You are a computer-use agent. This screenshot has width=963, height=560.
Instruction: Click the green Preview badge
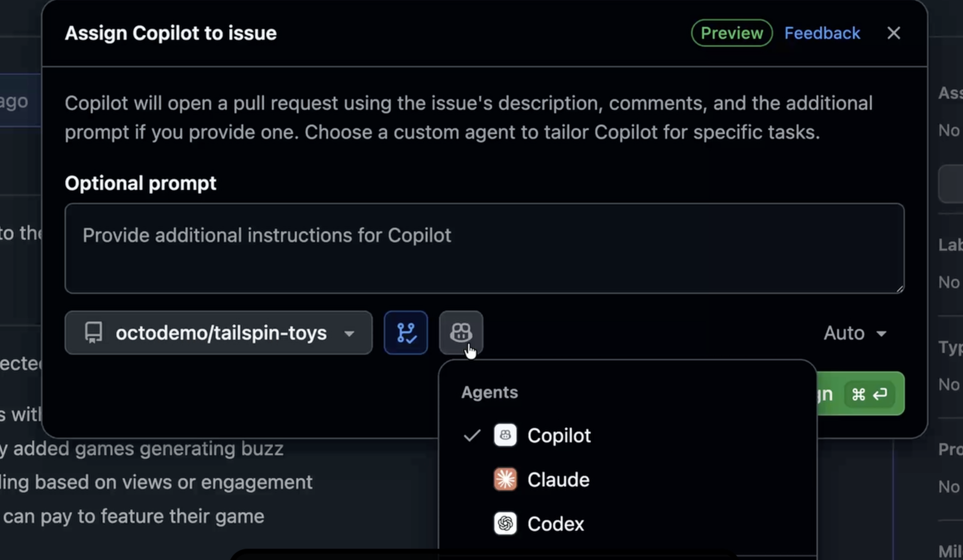click(x=731, y=33)
